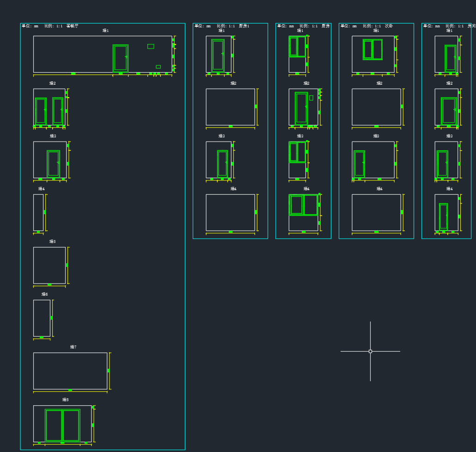Select the door on 客餐厅 墙1

click(120, 58)
